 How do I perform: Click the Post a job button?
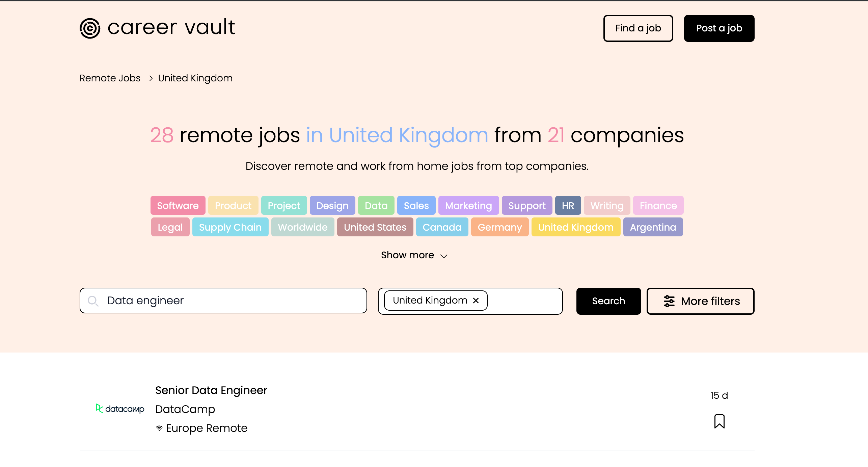pos(719,28)
